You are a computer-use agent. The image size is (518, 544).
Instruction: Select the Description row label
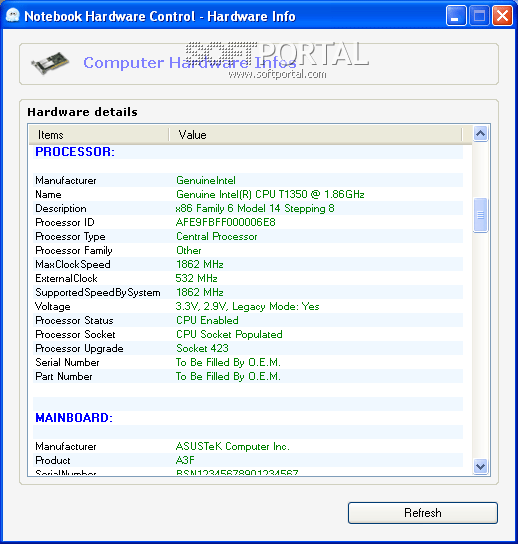[x=61, y=209]
